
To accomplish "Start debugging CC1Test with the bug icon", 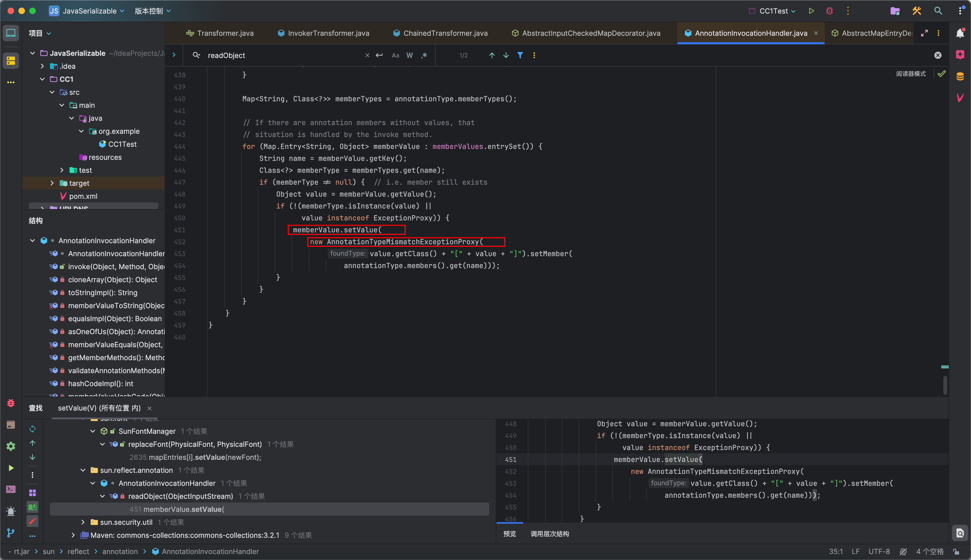I will (x=829, y=11).
